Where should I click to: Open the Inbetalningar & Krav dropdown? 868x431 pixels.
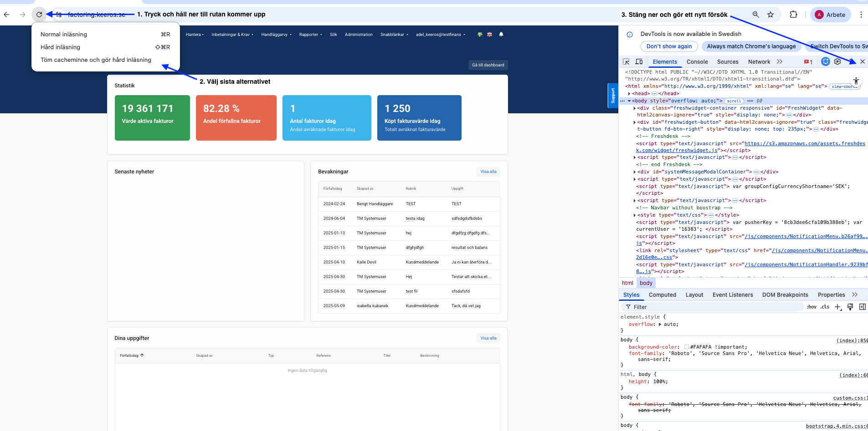pyautogui.click(x=232, y=35)
